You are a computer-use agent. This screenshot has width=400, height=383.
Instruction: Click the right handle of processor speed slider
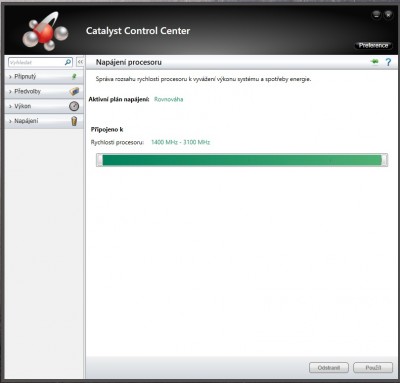(x=384, y=160)
